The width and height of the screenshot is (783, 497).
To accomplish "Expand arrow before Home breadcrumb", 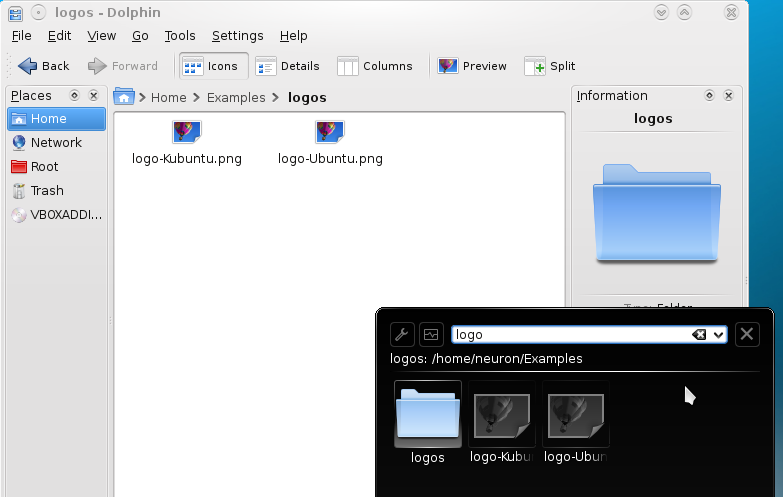I will point(142,97).
